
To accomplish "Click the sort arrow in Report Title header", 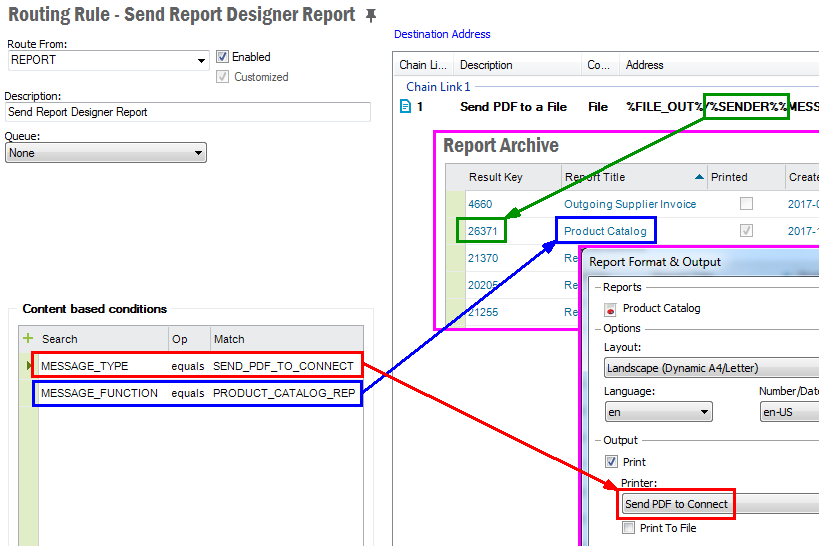I will pyautogui.click(x=697, y=177).
